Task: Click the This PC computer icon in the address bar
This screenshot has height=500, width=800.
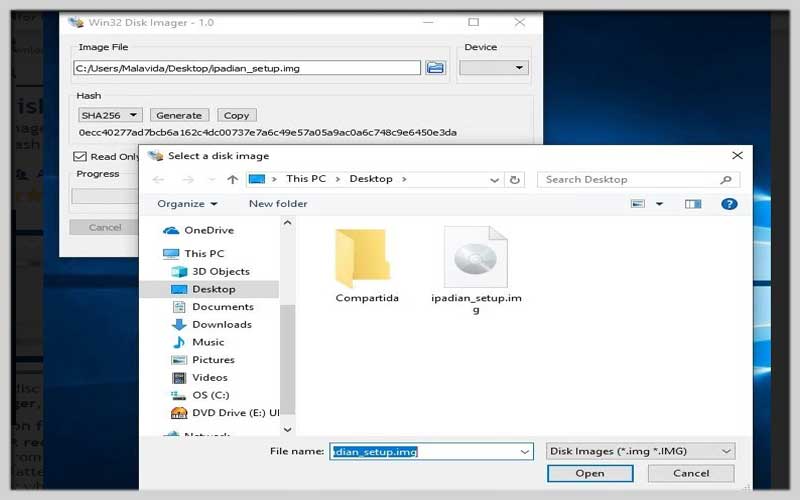Action: [x=257, y=179]
